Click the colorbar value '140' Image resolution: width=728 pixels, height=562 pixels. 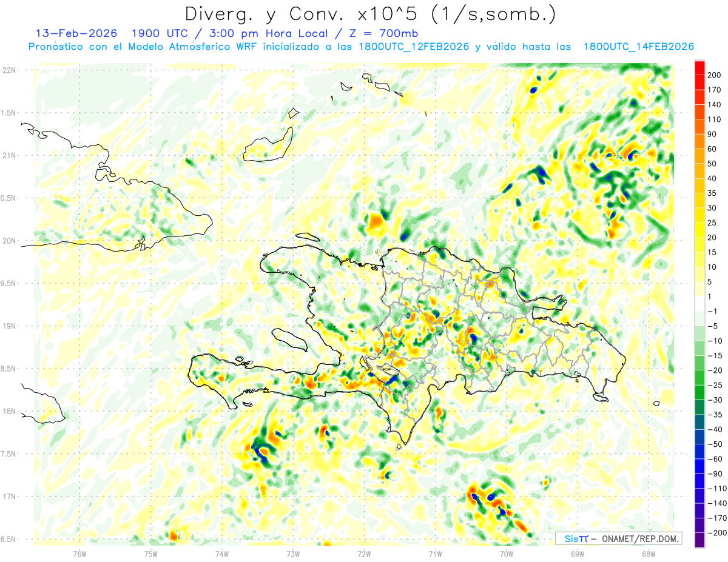714,105
